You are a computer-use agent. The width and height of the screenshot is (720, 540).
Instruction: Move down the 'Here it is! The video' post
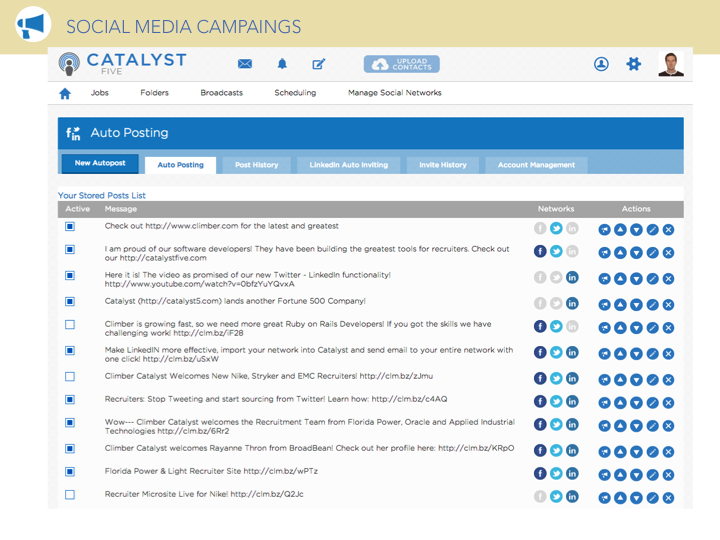pos(636,279)
